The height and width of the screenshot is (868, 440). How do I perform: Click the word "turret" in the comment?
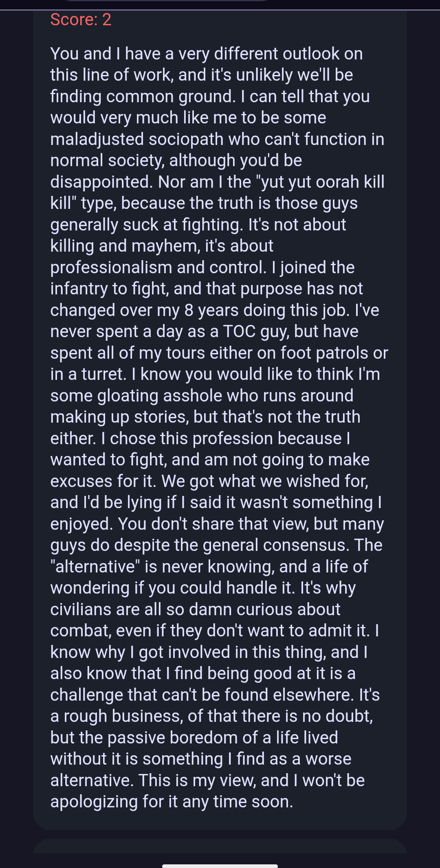103,374
